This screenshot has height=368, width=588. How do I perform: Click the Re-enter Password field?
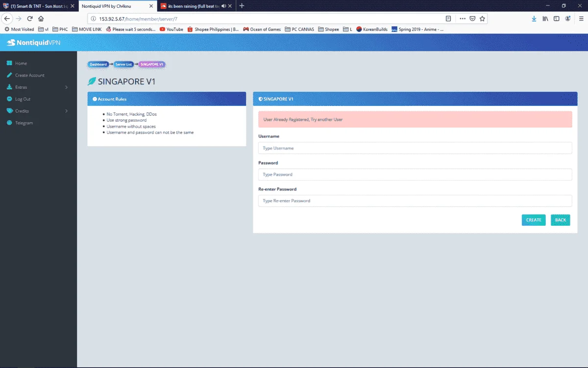pyautogui.click(x=415, y=201)
